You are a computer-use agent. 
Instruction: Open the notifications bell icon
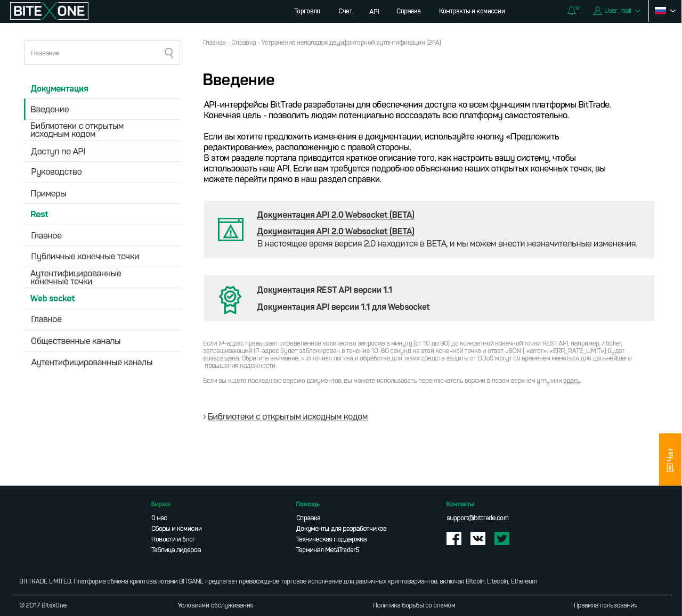[572, 11]
